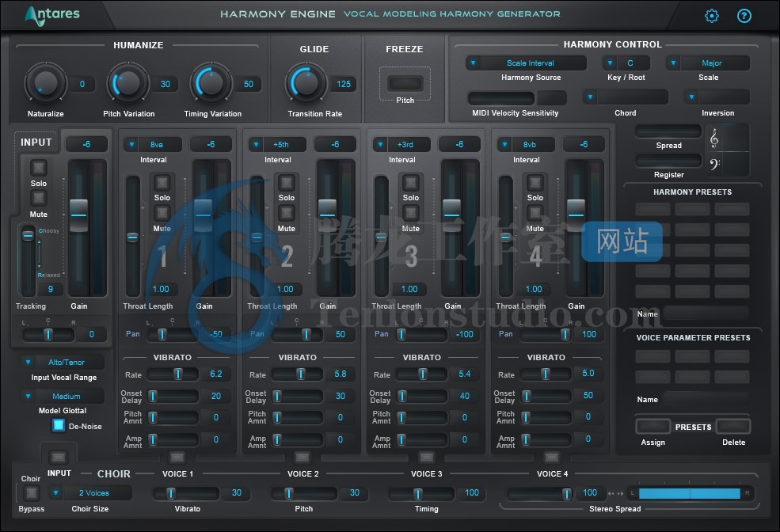Mute harmony voice 3
Image resolution: width=780 pixels, height=532 pixels.
[410, 213]
